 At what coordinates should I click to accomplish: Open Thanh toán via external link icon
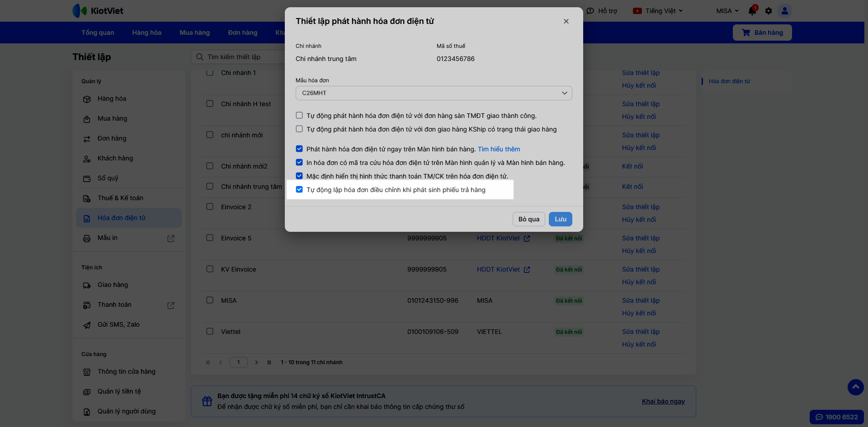click(x=171, y=305)
